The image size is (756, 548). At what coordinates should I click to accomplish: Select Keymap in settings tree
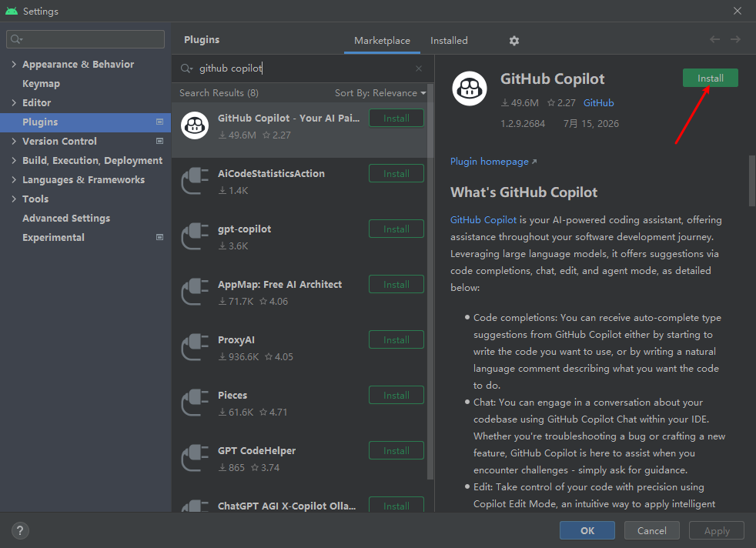click(41, 83)
